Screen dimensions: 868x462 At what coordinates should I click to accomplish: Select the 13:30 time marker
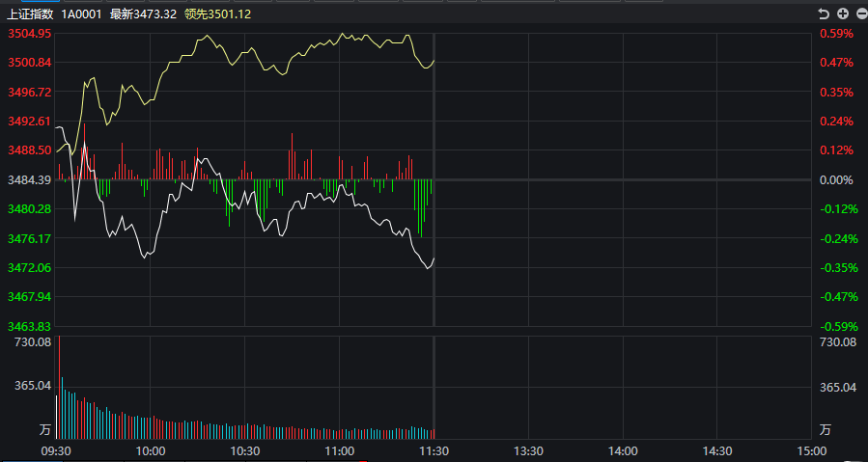point(528,450)
